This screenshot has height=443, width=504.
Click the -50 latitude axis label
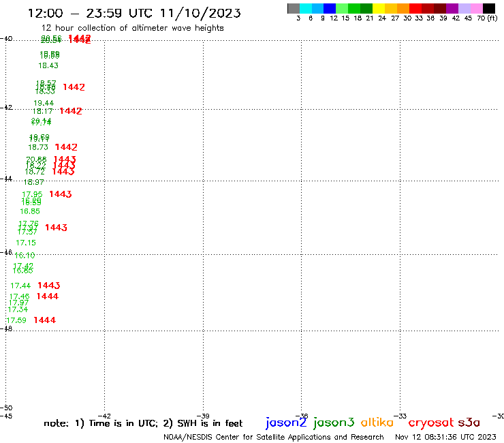(6, 408)
